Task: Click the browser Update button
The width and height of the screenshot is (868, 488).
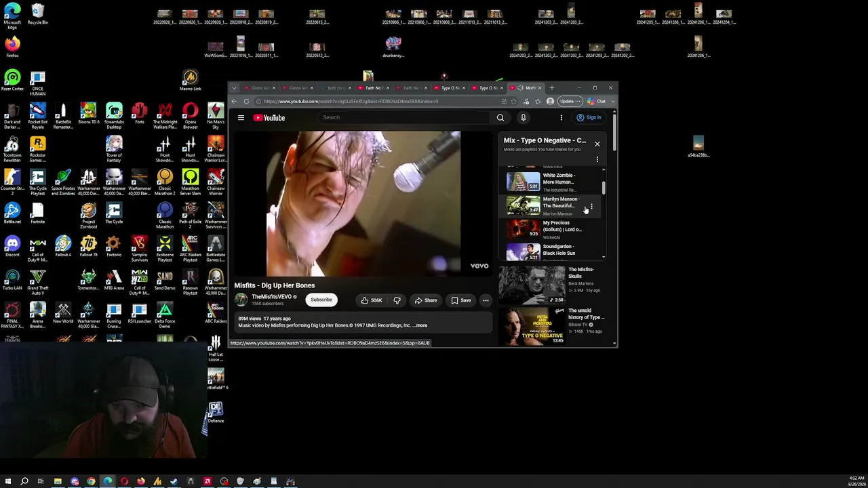Action: pyautogui.click(x=570, y=102)
